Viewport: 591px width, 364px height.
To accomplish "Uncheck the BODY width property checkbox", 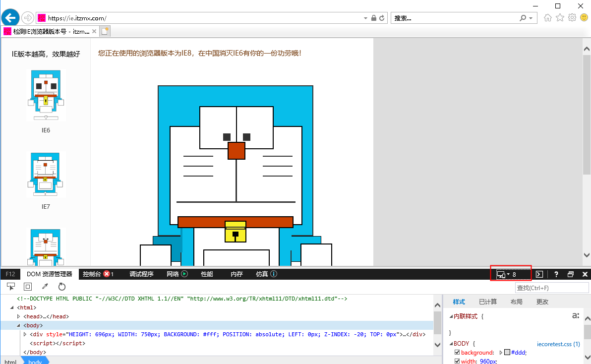I will [457, 361].
